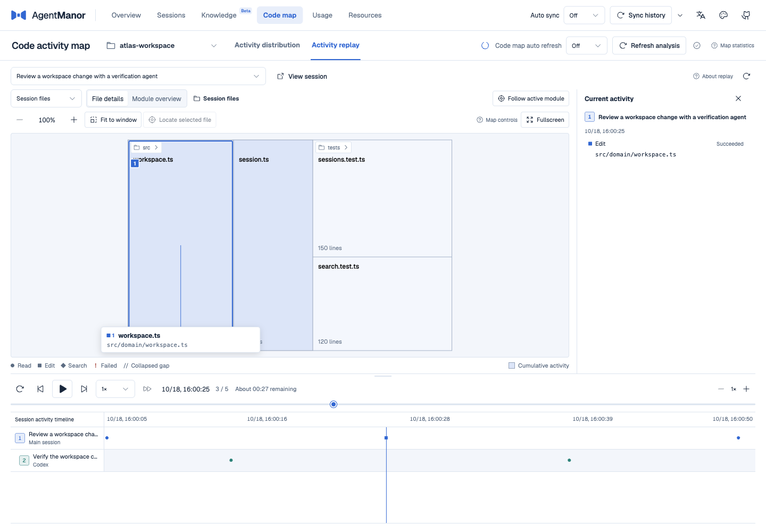Click the Sync history button
The image size is (766, 532).
click(x=641, y=15)
